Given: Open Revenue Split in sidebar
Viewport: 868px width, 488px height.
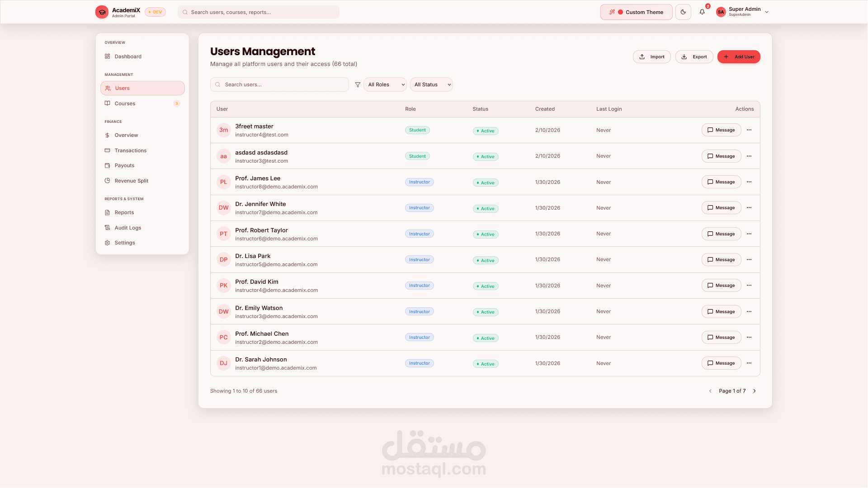Looking at the screenshot, I should click(131, 181).
